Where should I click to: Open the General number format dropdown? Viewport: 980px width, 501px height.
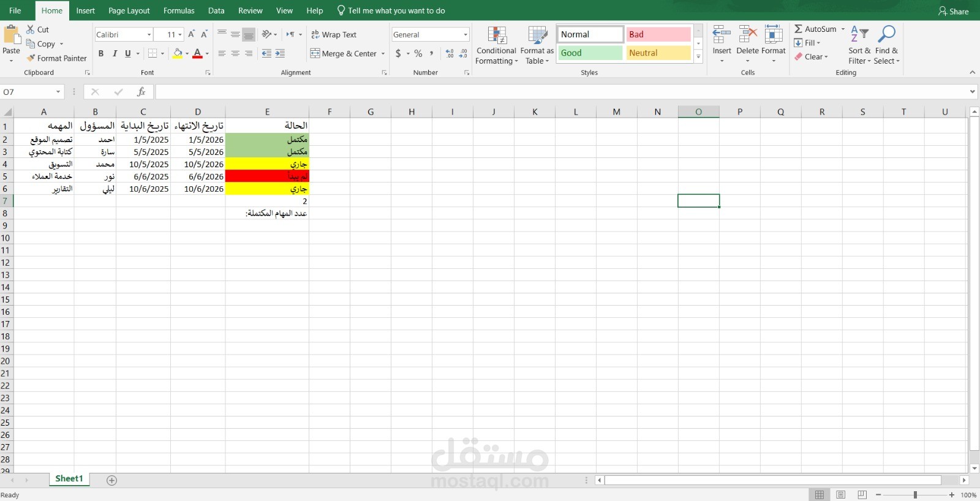[x=466, y=35]
